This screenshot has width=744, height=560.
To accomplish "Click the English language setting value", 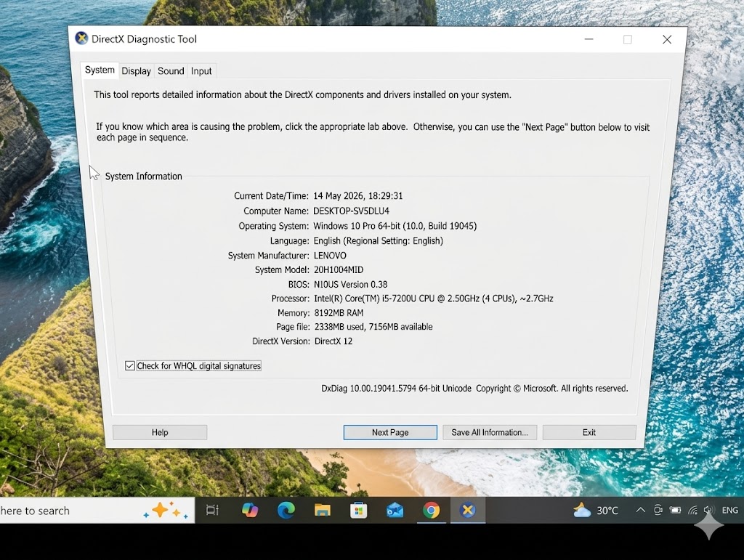I will tap(378, 241).
